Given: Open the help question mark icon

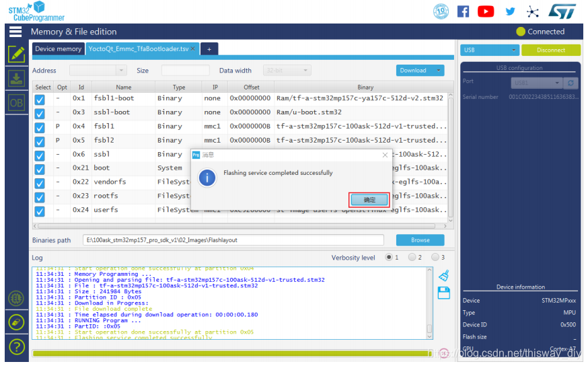Looking at the screenshot, I should (x=17, y=347).
